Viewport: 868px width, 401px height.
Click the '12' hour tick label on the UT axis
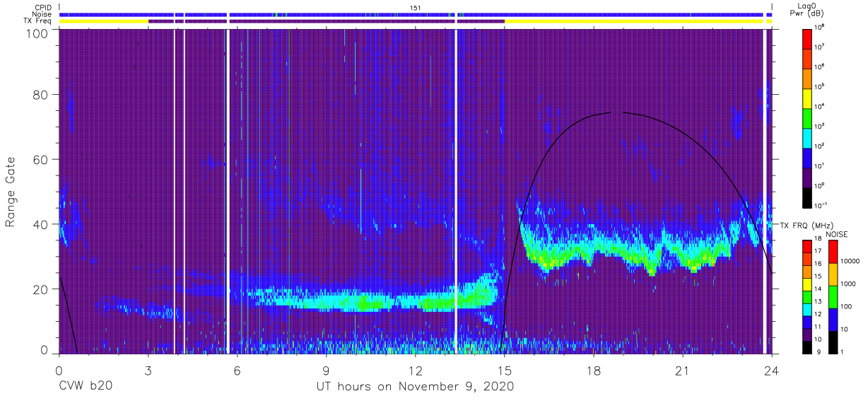416,371
